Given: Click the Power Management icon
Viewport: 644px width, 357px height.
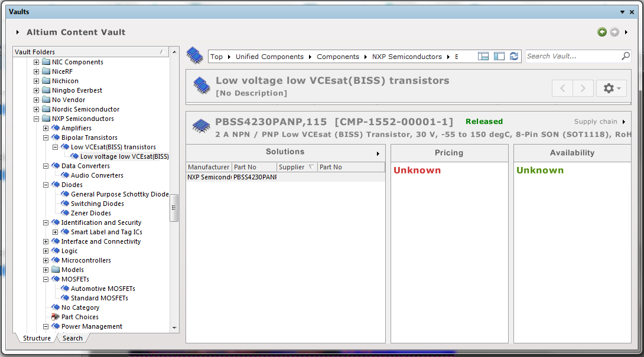Looking at the screenshot, I should click(56, 326).
